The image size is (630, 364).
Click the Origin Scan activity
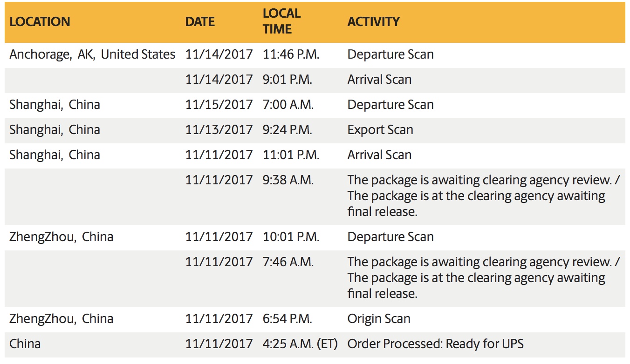[378, 319]
